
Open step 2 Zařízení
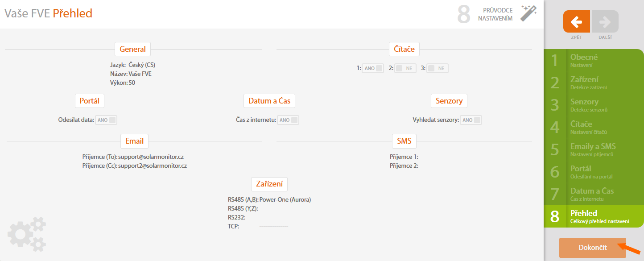coord(593,83)
